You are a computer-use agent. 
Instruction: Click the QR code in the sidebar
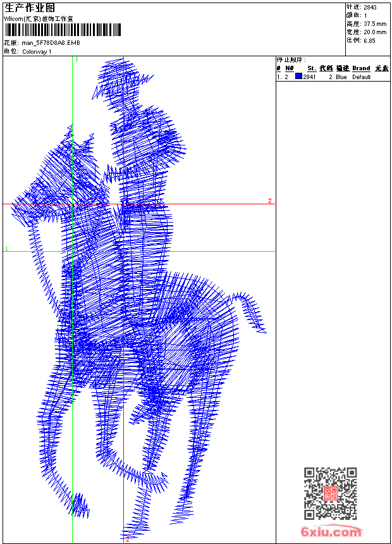click(330, 493)
